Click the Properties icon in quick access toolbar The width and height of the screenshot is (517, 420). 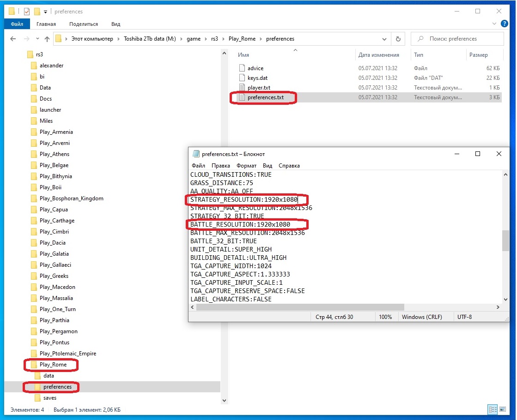(x=27, y=12)
